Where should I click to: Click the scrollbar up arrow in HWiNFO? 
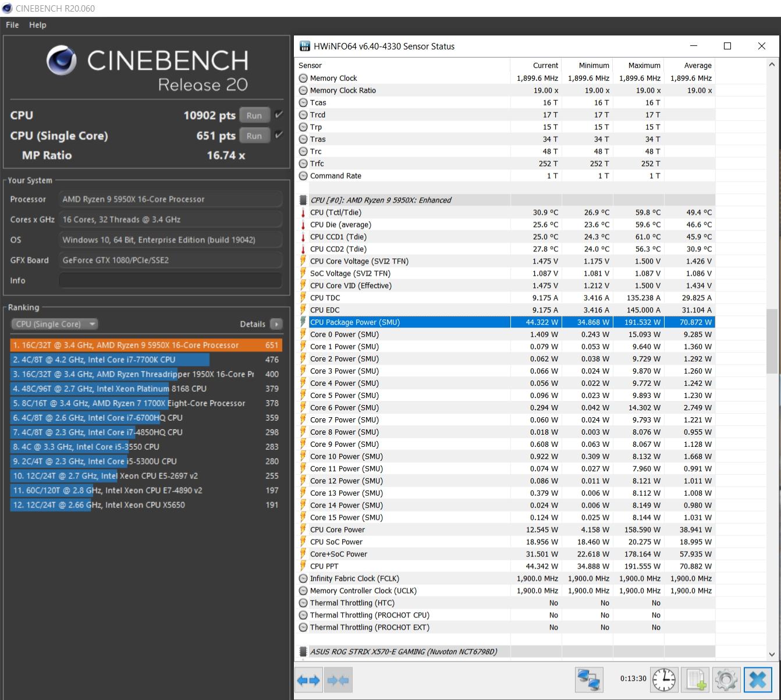[x=772, y=65]
